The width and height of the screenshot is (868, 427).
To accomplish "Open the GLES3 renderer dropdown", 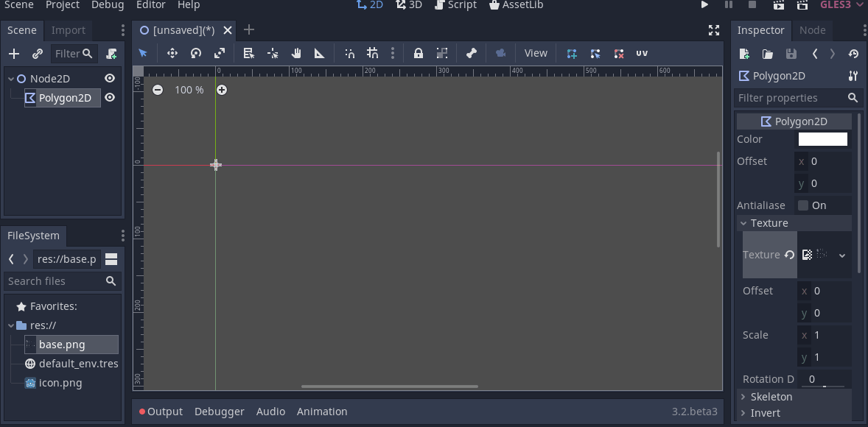I will [841, 5].
